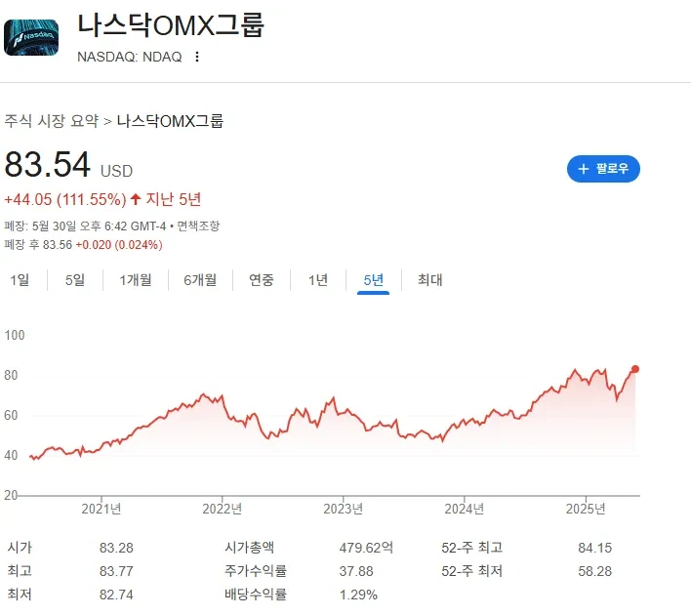691x616 pixels.
Task: Click the 2021년 axis label
Action: pyautogui.click(x=102, y=509)
